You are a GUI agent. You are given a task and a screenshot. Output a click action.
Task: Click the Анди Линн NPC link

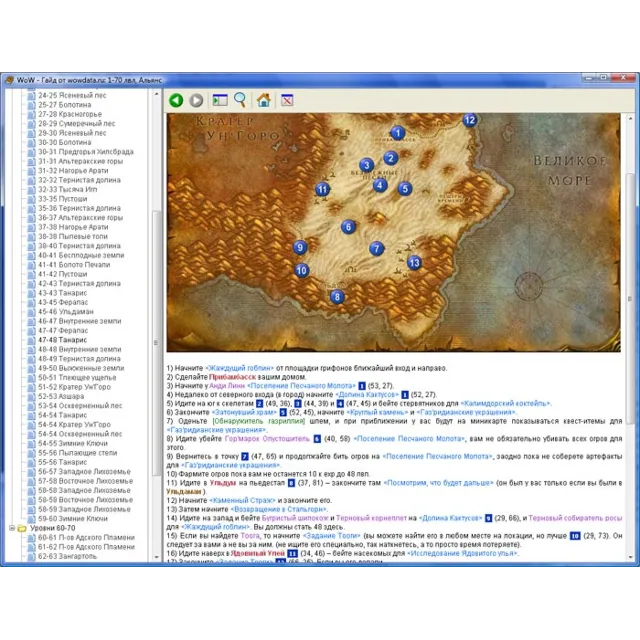point(227,386)
